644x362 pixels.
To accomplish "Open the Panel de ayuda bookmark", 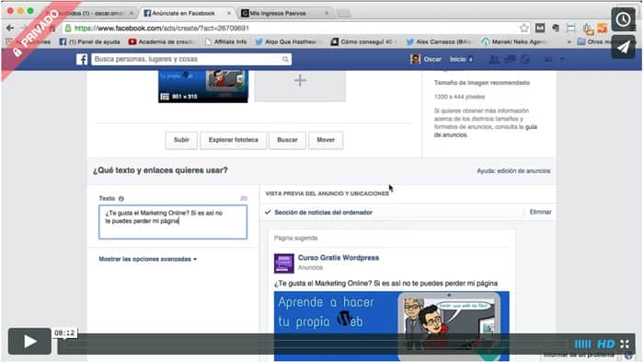I will point(90,41).
